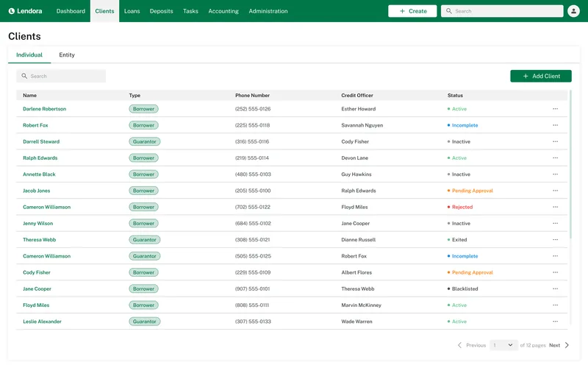Open more options for Leslie Alexander row
This screenshot has width=588, height=368.
click(x=555, y=322)
